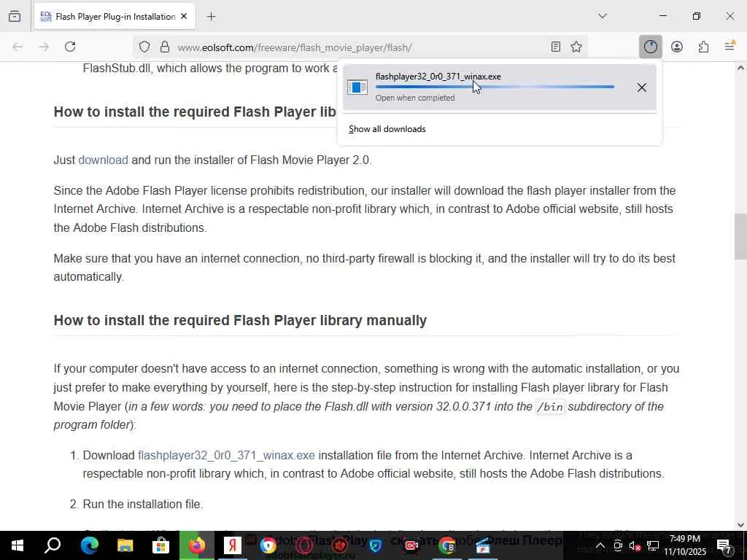Follow the 'download' link for Flash Movie Player
This screenshot has width=747, height=560.
point(103,160)
